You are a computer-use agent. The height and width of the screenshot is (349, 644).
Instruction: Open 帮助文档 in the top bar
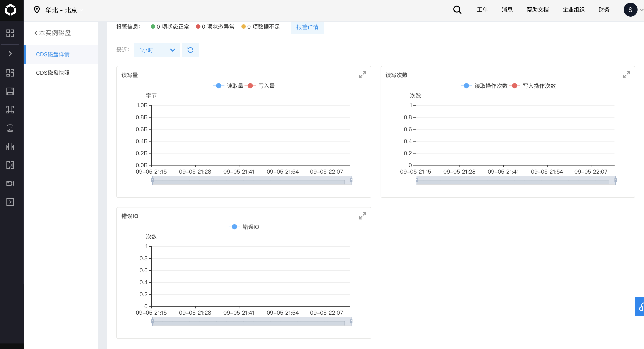(537, 10)
